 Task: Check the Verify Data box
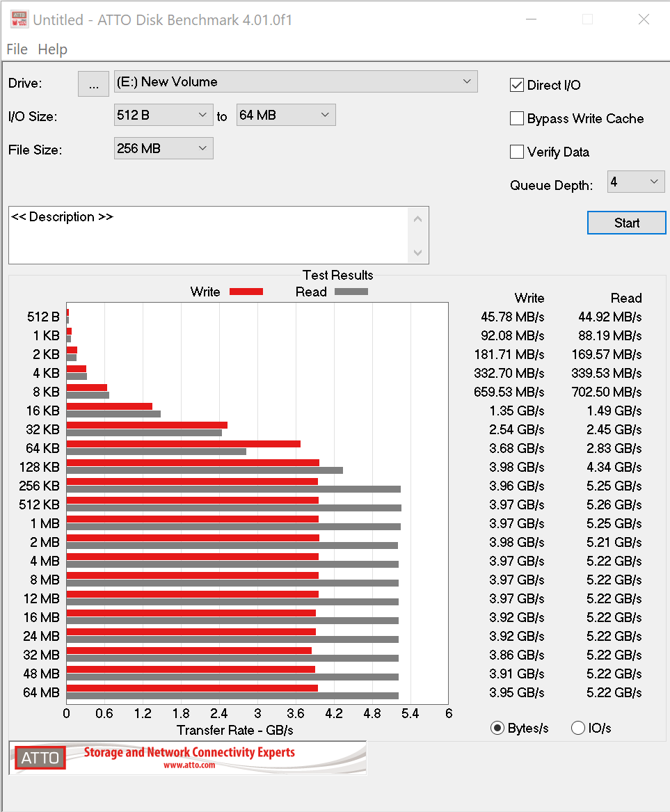pyautogui.click(x=517, y=152)
